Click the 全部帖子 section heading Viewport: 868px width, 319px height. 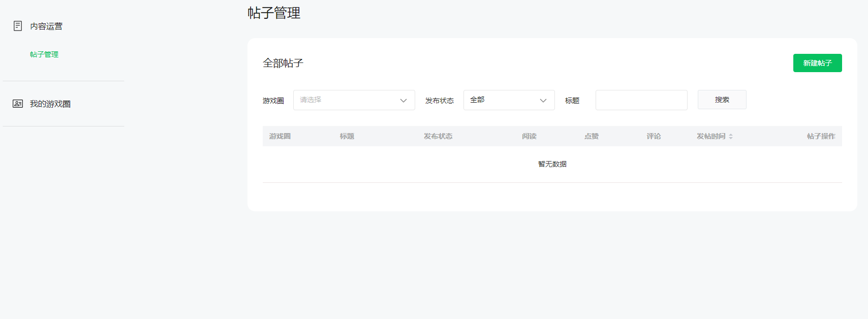(283, 63)
